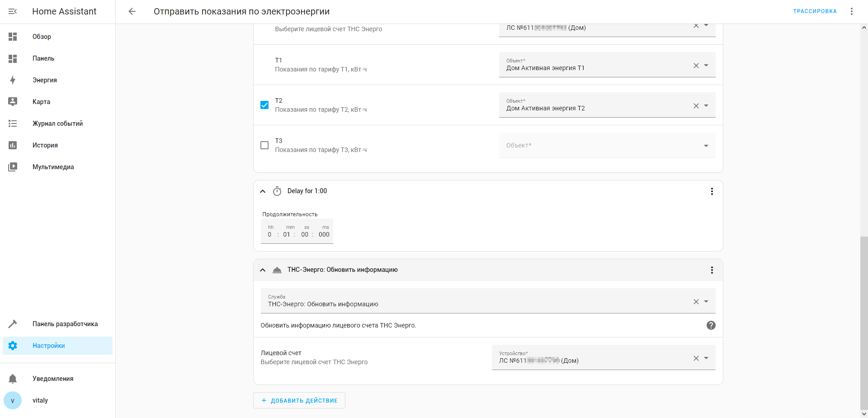The image size is (868, 418).
Task: Open the vitaly user profile avatar
Action: [13, 400]
